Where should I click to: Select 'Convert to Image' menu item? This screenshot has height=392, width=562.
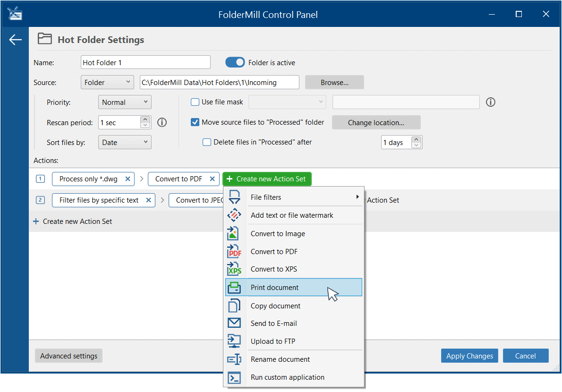coord(294,233)
